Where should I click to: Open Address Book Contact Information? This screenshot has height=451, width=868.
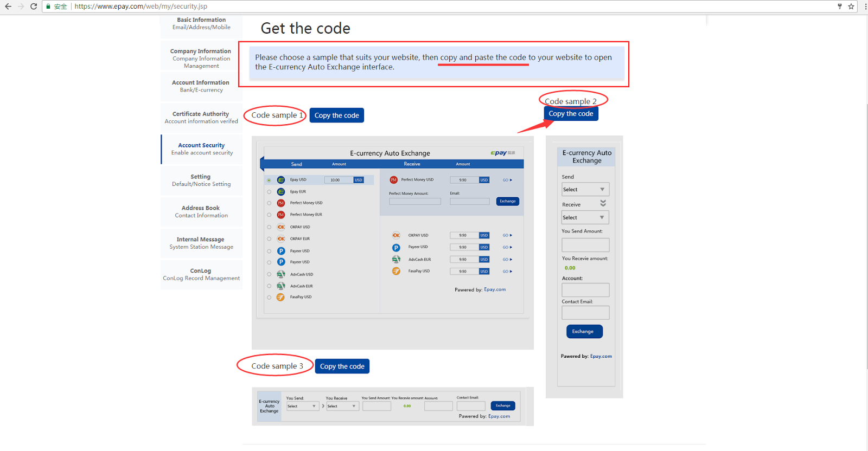click(x=201, y=212)
